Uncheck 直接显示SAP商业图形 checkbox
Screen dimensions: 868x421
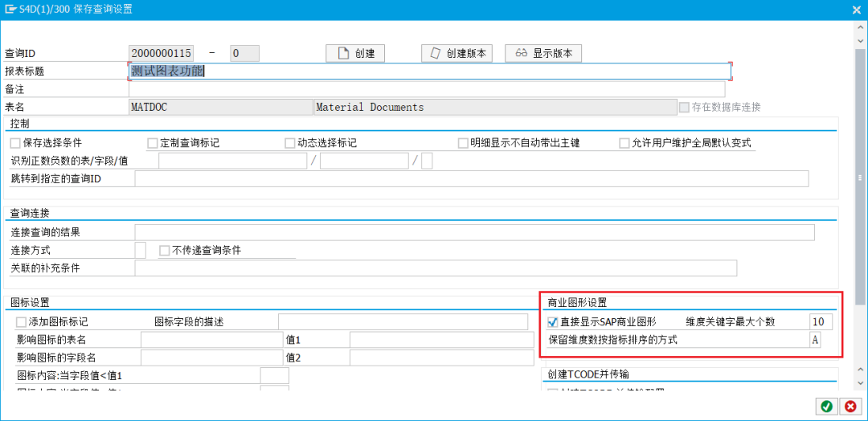click(x=552, y=322)
